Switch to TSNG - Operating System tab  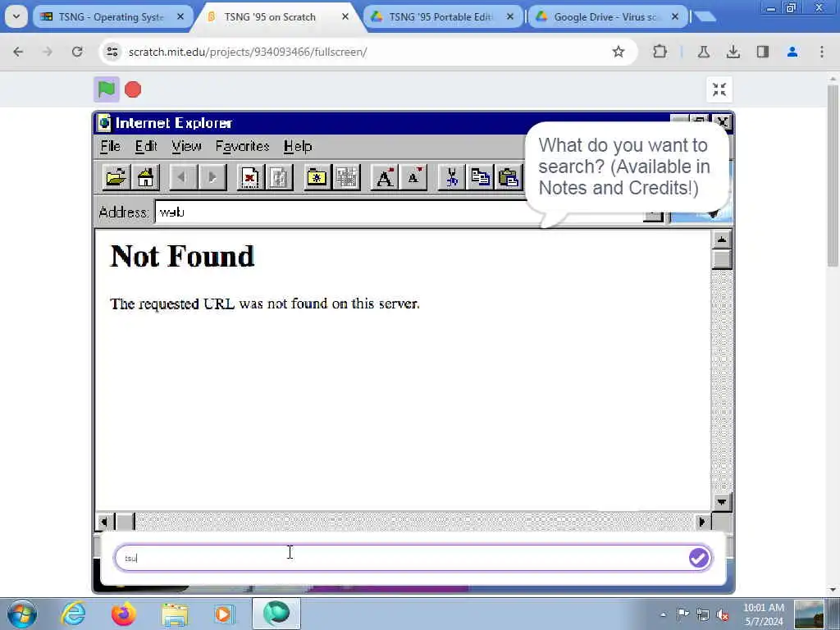click(112, 17)
